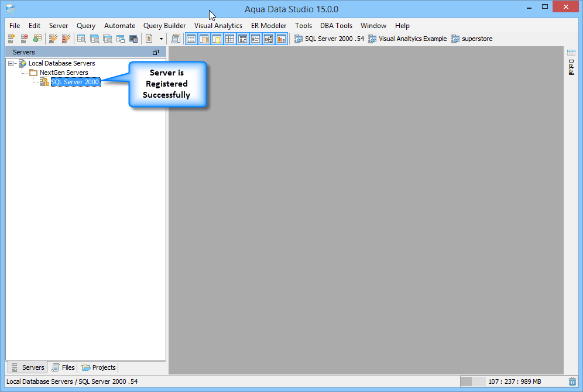Click the new document page toolbar icon

[149, 39]
